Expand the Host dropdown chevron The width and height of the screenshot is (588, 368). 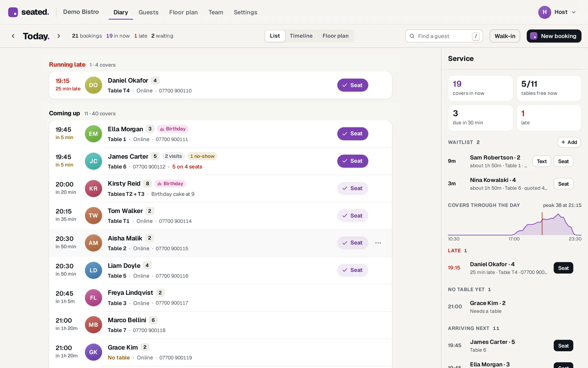point(574,12)
